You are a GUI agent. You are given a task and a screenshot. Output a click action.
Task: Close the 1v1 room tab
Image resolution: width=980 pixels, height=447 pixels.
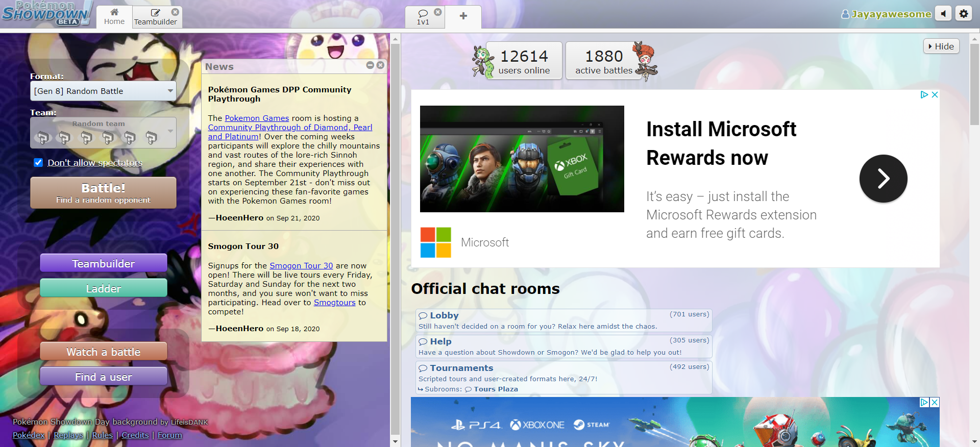(x=438, y=12)
